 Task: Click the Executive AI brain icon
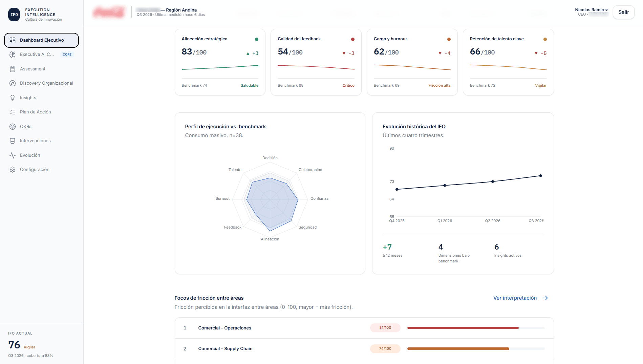click(13, 55)
